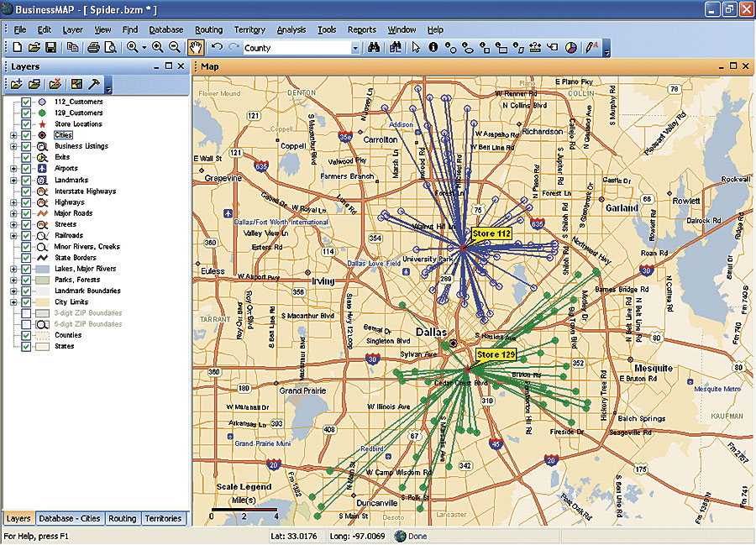756x545 pixels.
Task: Toggle the Store Locations layer checkbox
Action: pyautogui.click(x=26, y=124)
